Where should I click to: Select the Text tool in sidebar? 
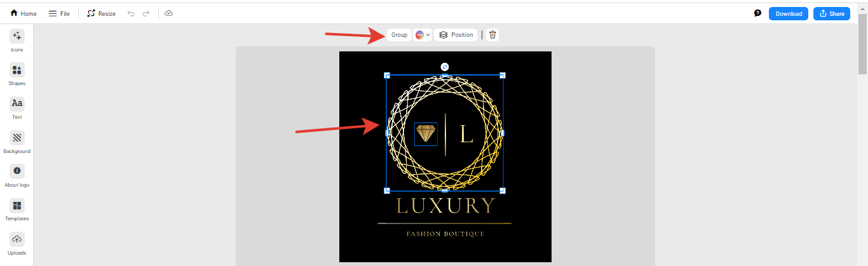(17, 104)
